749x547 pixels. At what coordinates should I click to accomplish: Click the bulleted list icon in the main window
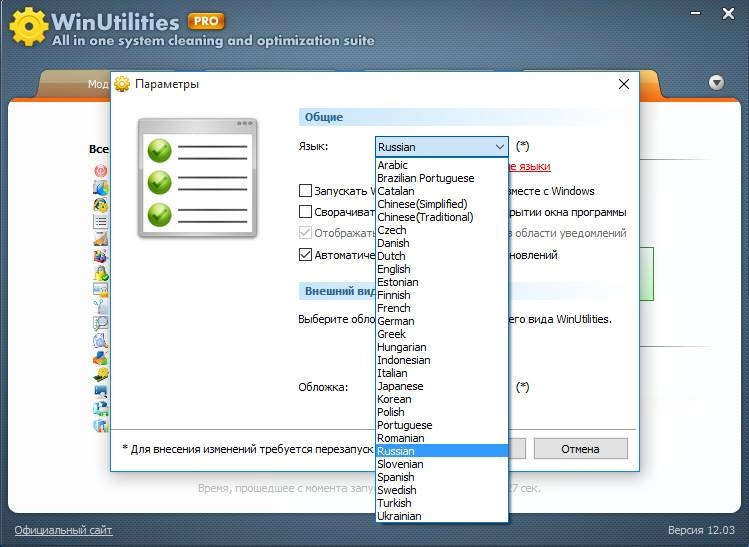(x=101, y=222)
